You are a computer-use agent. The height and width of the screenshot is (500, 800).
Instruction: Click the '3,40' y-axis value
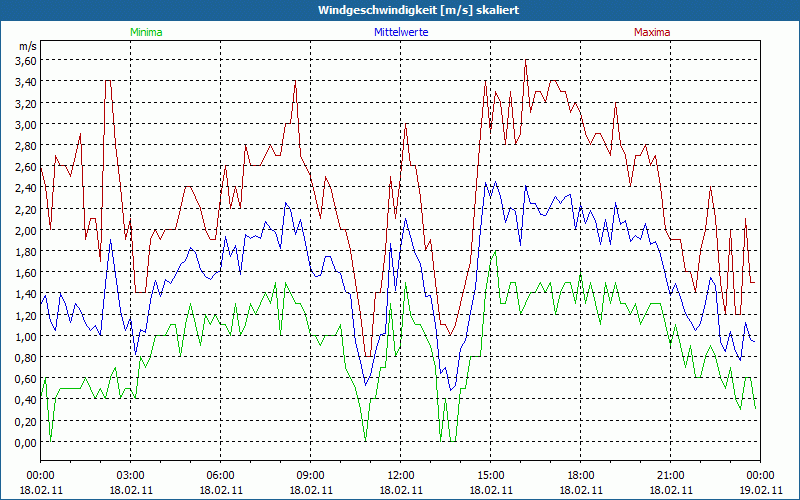click(26, 82)
